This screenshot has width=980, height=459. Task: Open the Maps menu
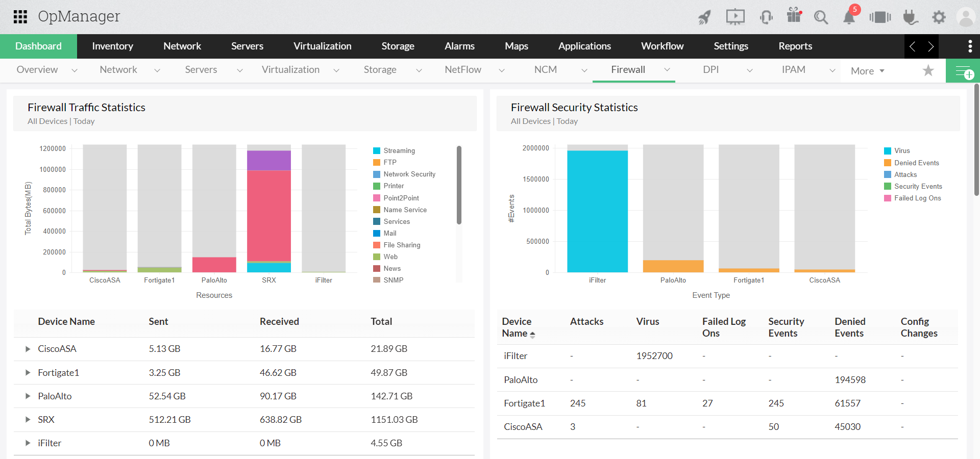click(517, 46)
